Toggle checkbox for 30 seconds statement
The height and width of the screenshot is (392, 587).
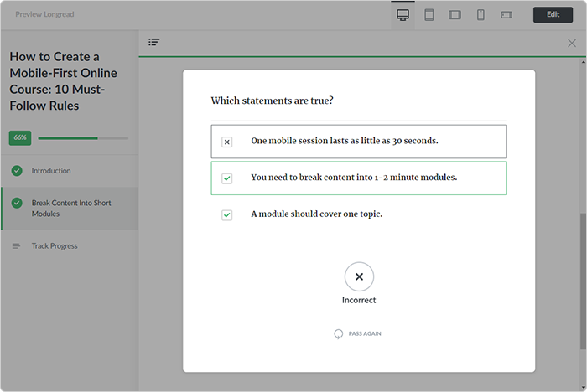pos(227,142)
